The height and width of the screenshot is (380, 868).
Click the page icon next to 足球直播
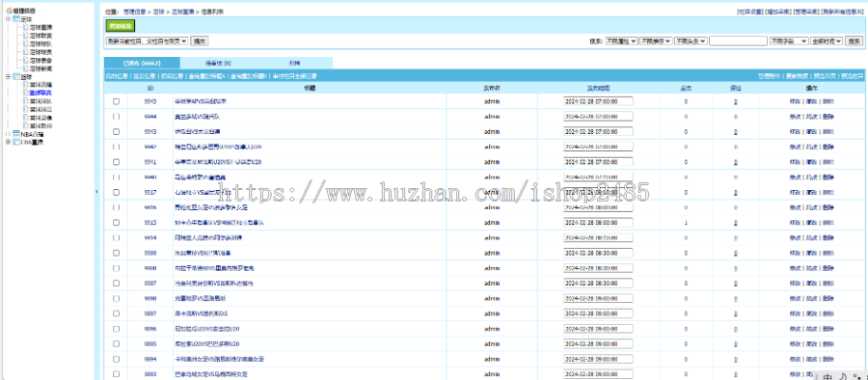(x=25, y=27)
